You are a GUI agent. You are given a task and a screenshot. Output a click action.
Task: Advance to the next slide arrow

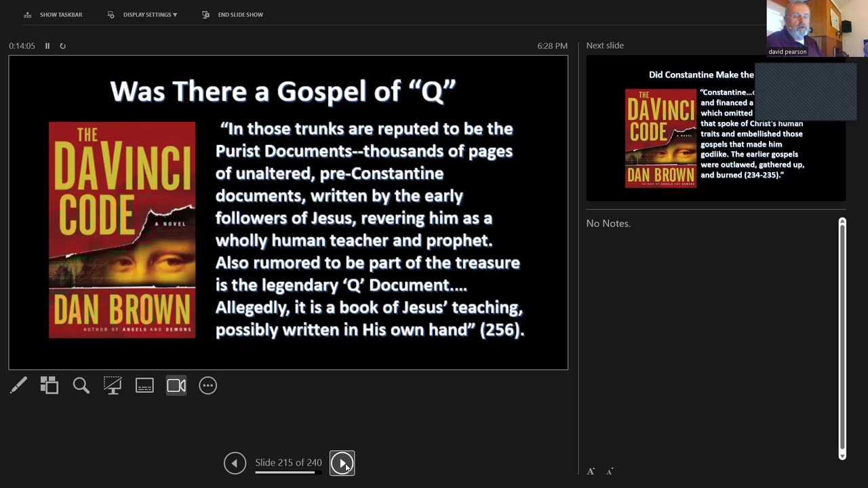(x=342, y=464)
